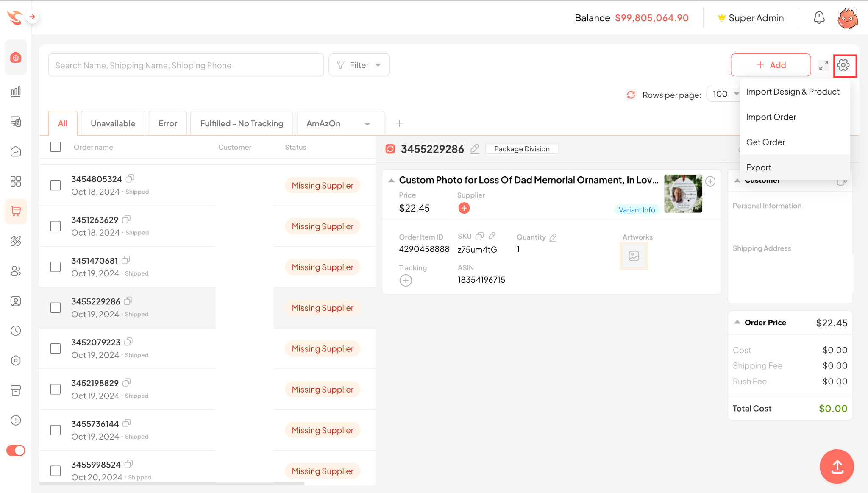Open the Filter dropdown
Image resolution: width=868 pixels, height=493 pixels.
tap(359, 65)
